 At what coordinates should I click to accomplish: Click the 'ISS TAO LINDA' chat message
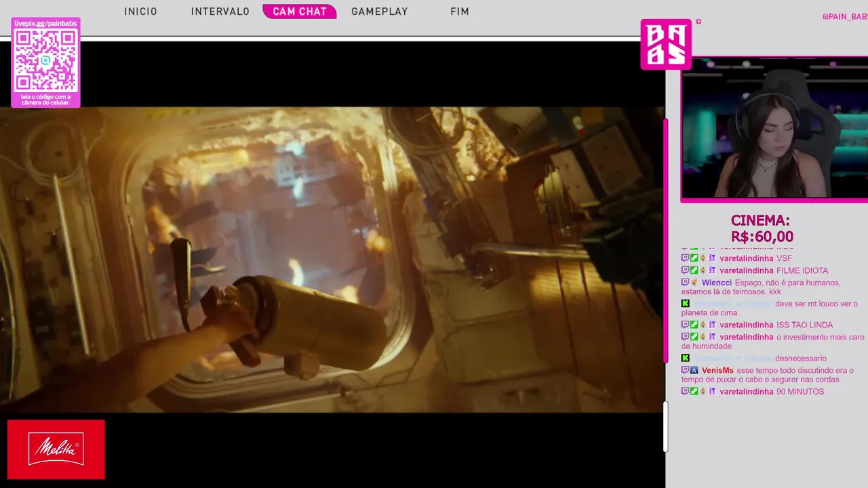pyautogui.click(x=804, y=325)
